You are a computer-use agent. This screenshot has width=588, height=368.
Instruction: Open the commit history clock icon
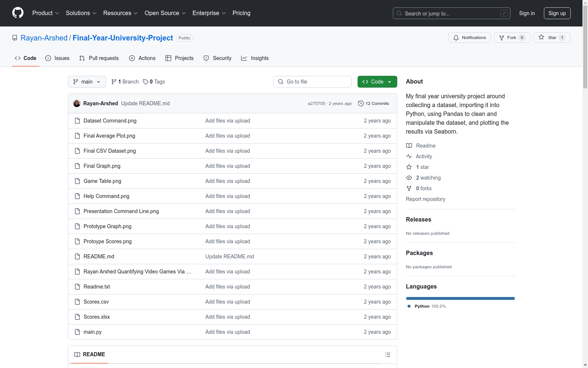[x=361, y=103]
